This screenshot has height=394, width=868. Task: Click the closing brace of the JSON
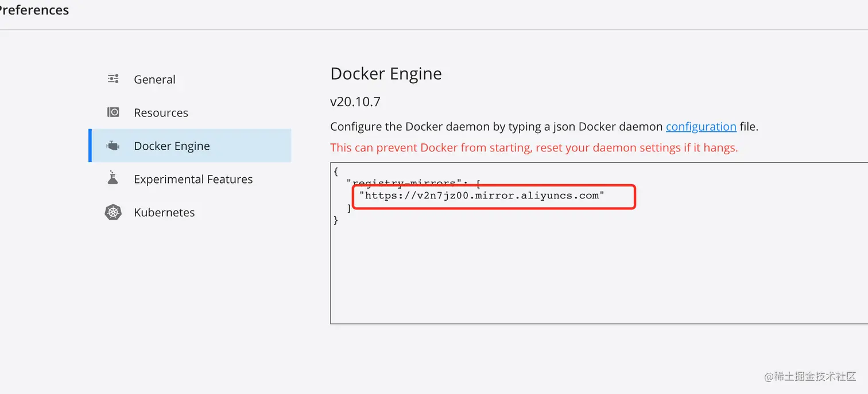pyautogui.click(x=336, y=221)
